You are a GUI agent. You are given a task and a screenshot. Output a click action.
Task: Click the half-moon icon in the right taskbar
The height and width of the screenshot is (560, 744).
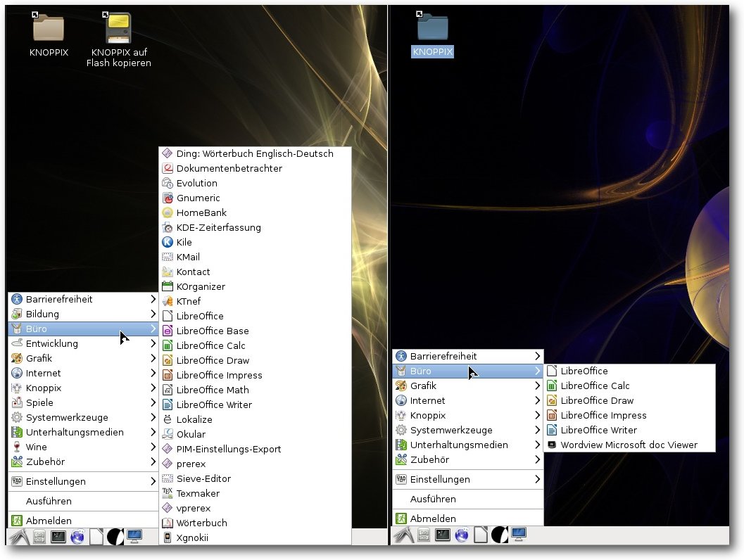(x=499, y=535)
